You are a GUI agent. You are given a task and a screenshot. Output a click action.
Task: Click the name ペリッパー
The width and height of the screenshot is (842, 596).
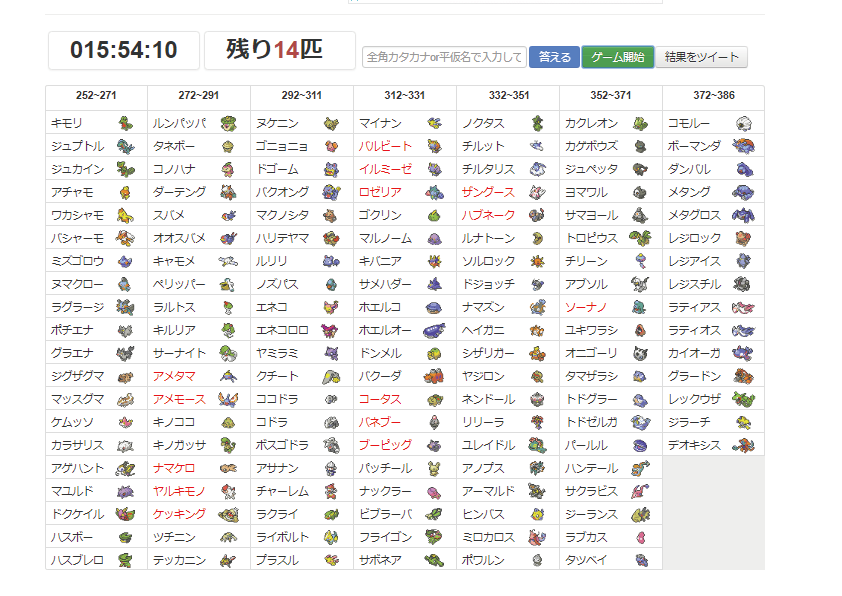point(179,284)
